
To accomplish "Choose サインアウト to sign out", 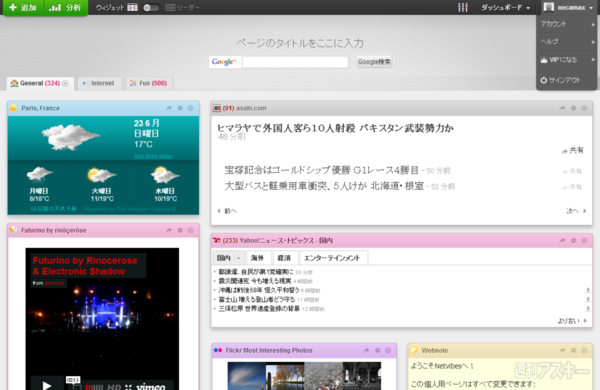I will pyautogui.click(x=567, y=80).
